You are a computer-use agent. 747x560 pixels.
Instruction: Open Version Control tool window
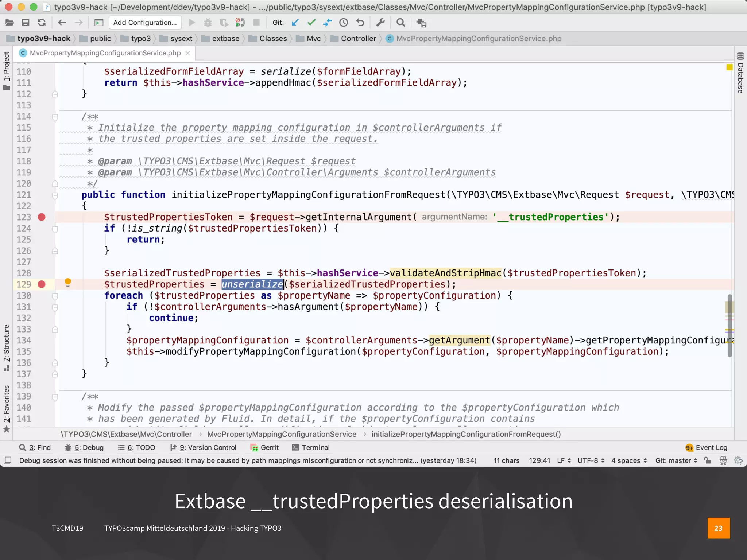tap(203, 448)
